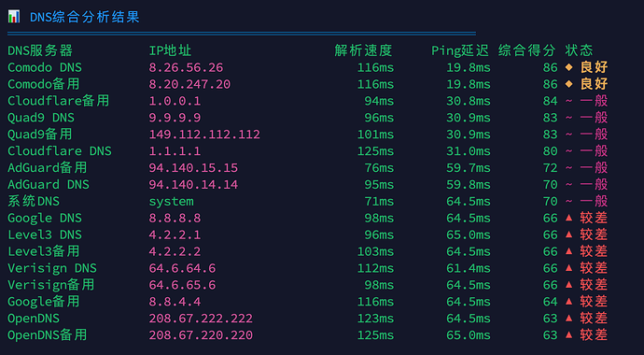Click the 综合得分 column header

click(x=527, y=50)
